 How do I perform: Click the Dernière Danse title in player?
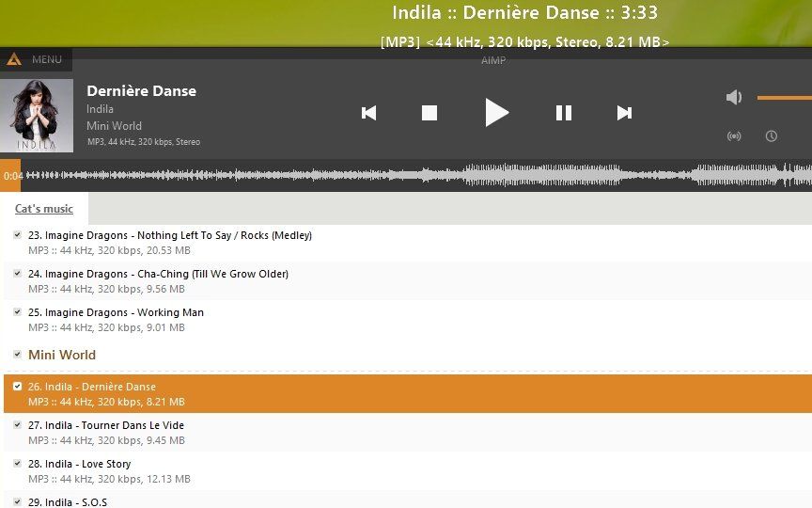tap(141, 91)
